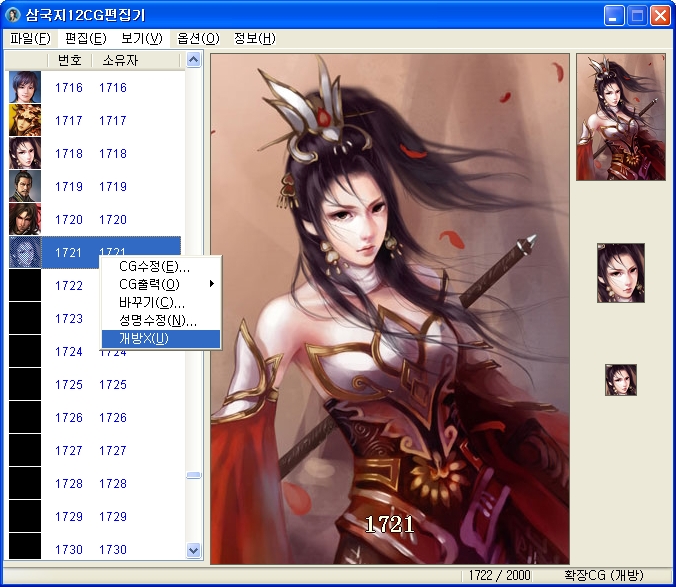The width and height of the screenshot is (676, 587).
Task: Click number 1716 in 번호 column
Action: point(69,87)
